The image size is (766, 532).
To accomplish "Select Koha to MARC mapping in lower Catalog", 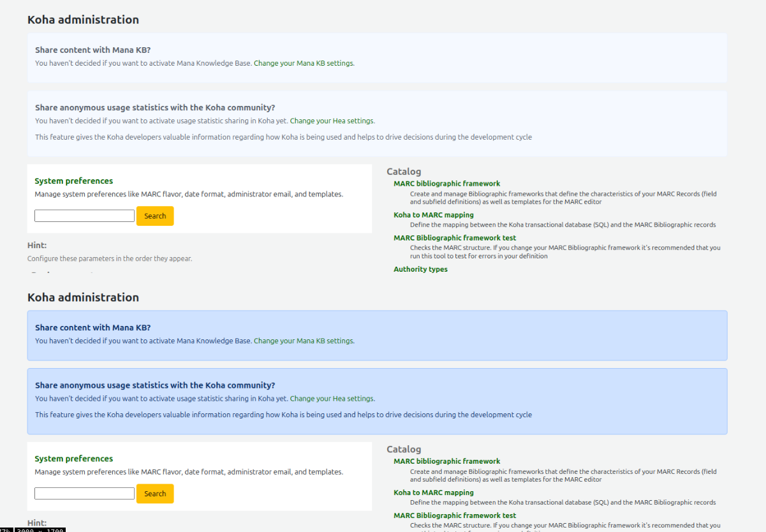I will coord(433,492).
